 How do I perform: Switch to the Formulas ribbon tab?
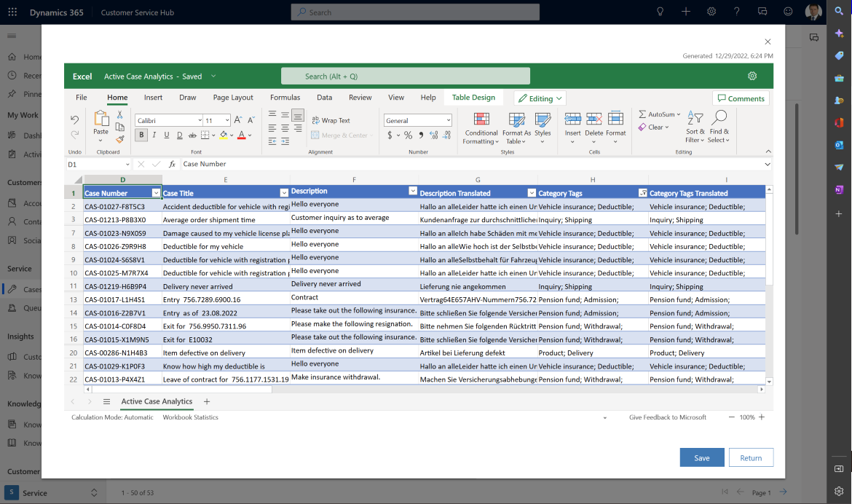pos(285,98)
